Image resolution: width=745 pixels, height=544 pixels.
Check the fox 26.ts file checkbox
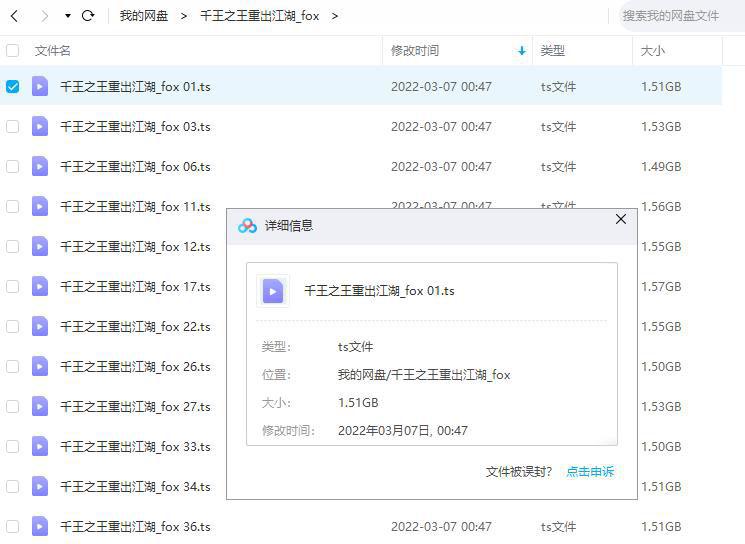coord(12,366)
